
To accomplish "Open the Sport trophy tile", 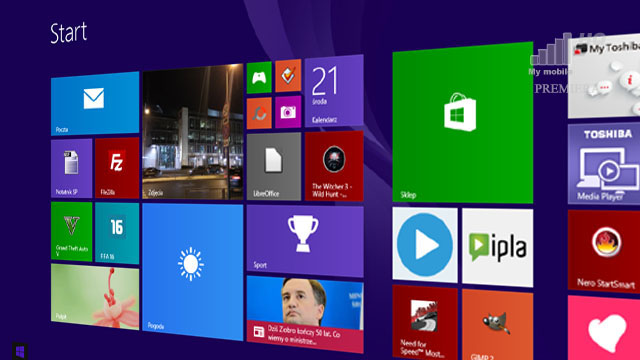I will [305, 241].
